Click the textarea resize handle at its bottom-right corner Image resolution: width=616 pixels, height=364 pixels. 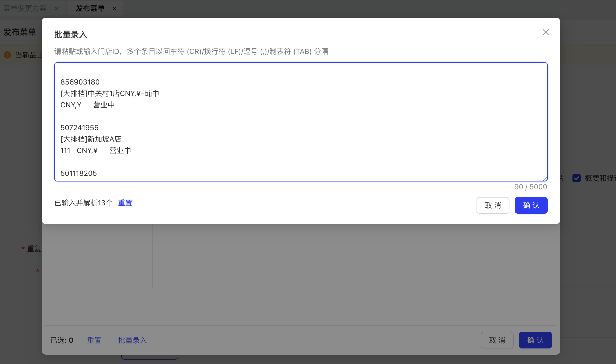coord(545,179)
